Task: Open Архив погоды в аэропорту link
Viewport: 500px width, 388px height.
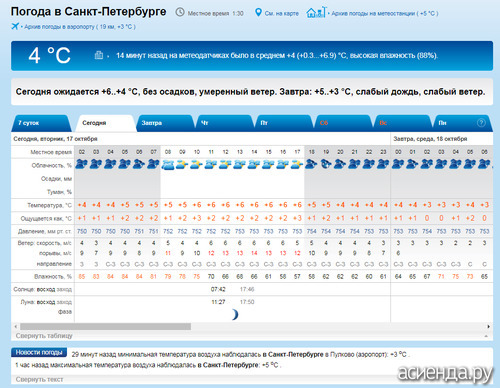Action: pyautogui.click(x=80, y=27)
